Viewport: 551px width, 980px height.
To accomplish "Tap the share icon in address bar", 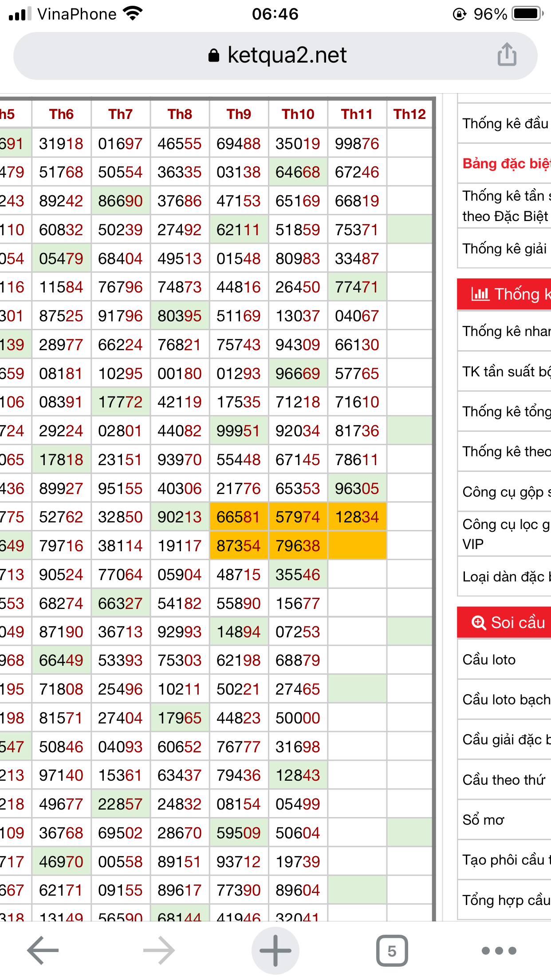I will [x=507, y=55].
